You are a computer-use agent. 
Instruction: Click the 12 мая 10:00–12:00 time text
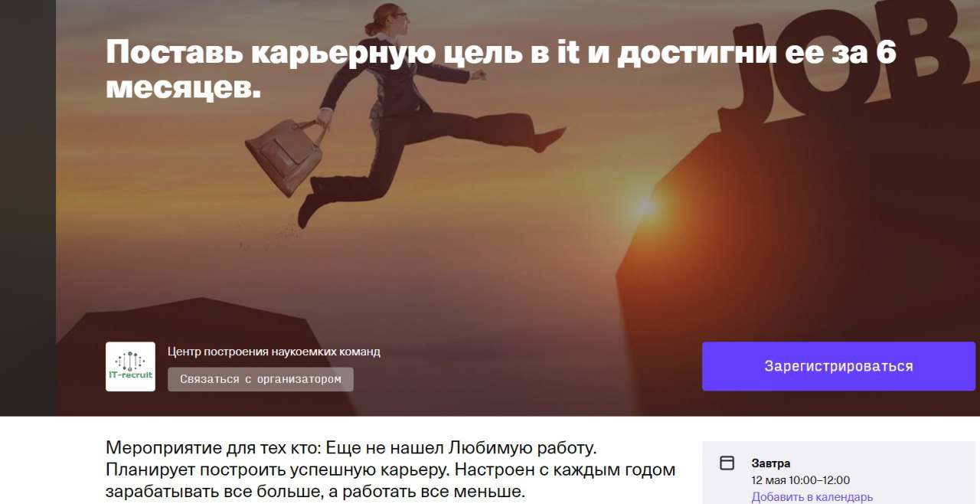[801, 480]
